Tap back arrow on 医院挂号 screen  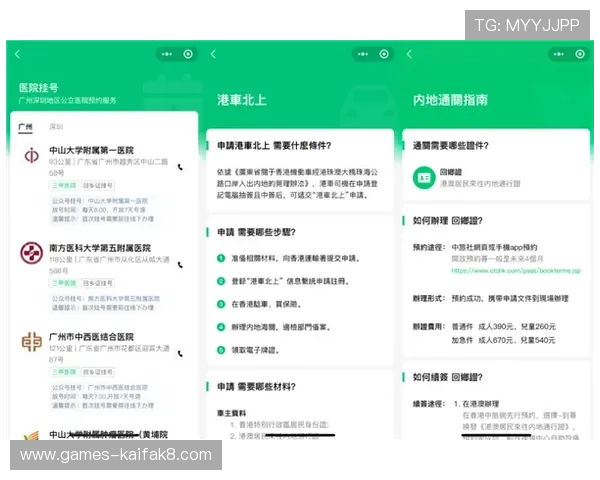point(17,54)
